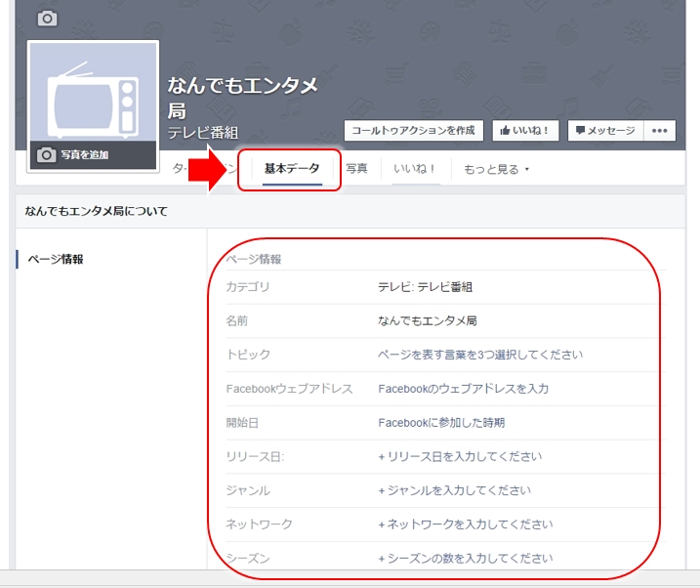700x588 pixels.
Task: Click the ネットワーク row label
Action: [x=259, y=525]
